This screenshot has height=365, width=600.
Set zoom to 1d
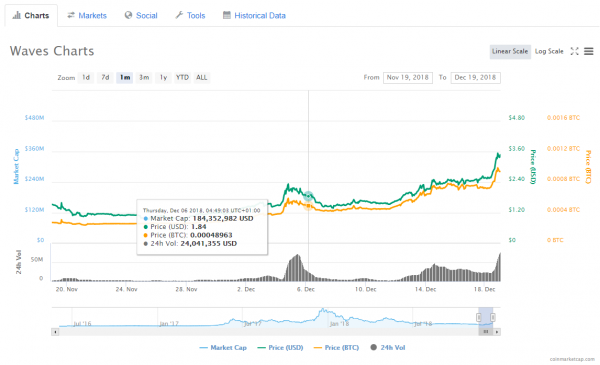coord(86,78)
